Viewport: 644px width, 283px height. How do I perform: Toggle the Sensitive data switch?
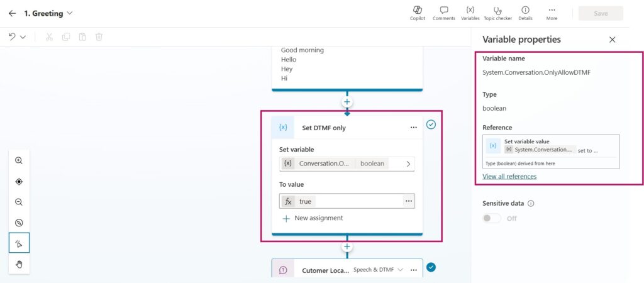coord(492,218)
